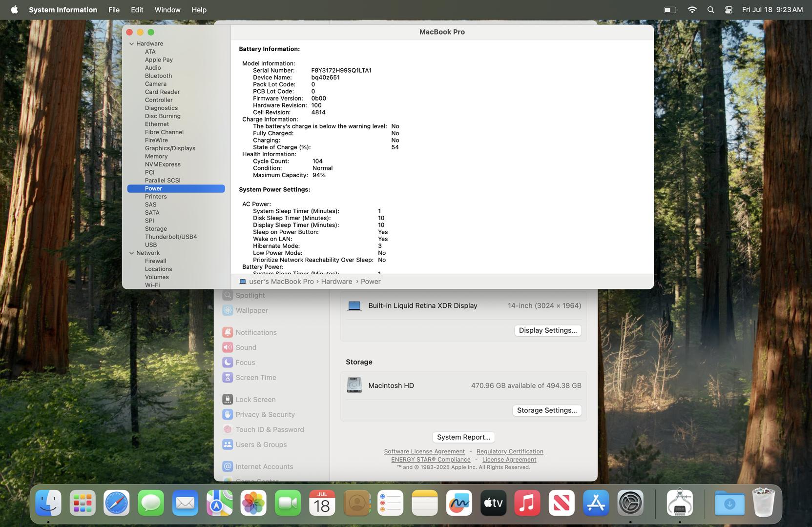Open Photos app in the Dock
The image size is (812, 527).
253,503
